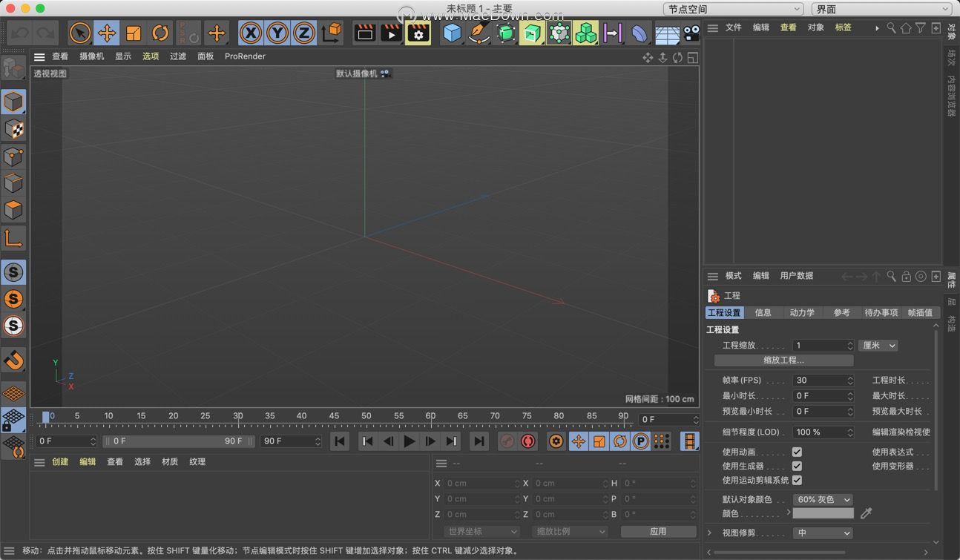This screenshot has width=960, height=560.
Task: Uncheck the 使用运动剪辑系统 checkbox
Action: coord(797,480)
